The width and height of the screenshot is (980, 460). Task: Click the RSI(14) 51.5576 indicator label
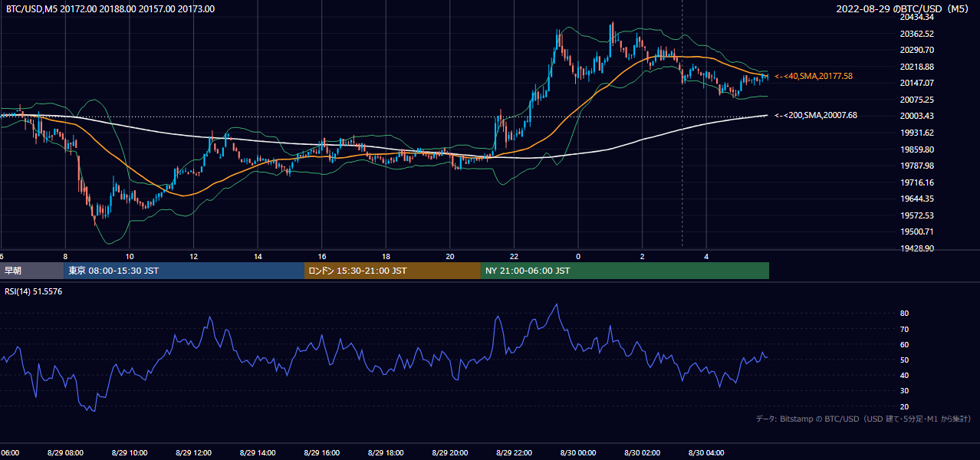click(x=34, y=291)
